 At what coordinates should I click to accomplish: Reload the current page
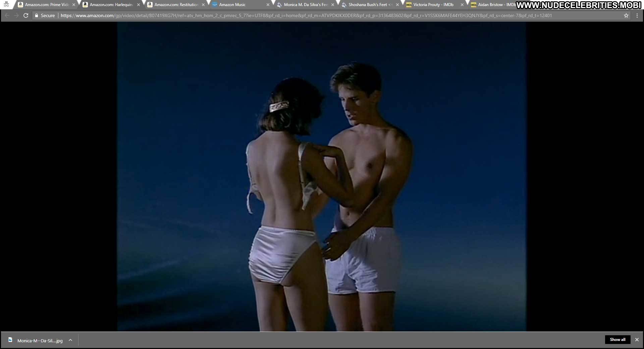(26, 15)
